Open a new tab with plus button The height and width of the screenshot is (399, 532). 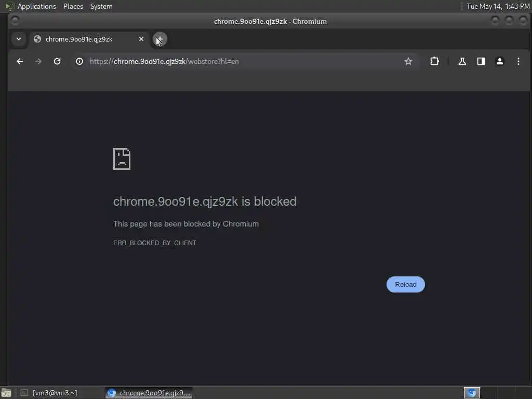coord(159,39)
